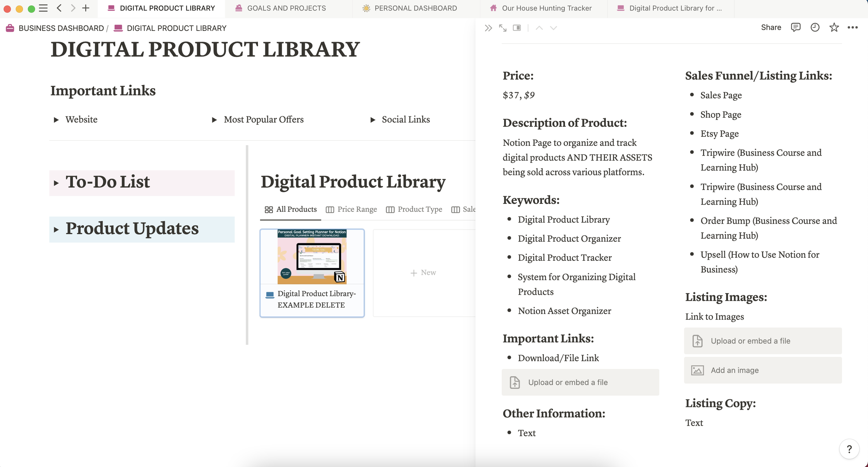The width and height of the screenshot is (868, 467).
Task: Toggle the side peek layout icon
Action: [x=517, y=27]
